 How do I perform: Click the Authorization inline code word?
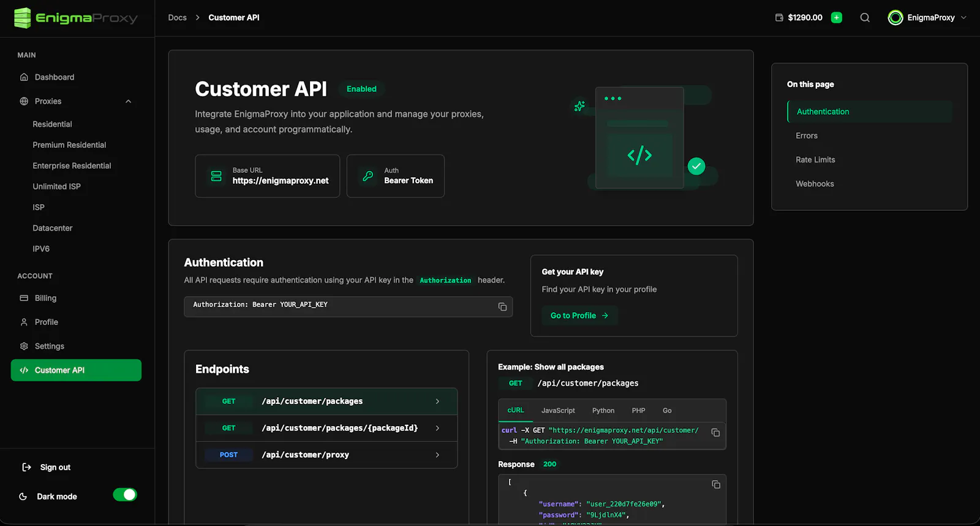pos(445,280)
